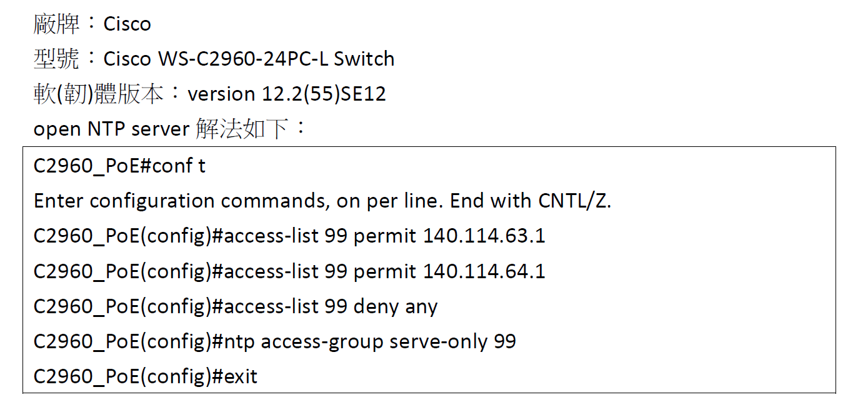
Task: Click the IP address 140.114.63.1
Action: click(484, 236)
